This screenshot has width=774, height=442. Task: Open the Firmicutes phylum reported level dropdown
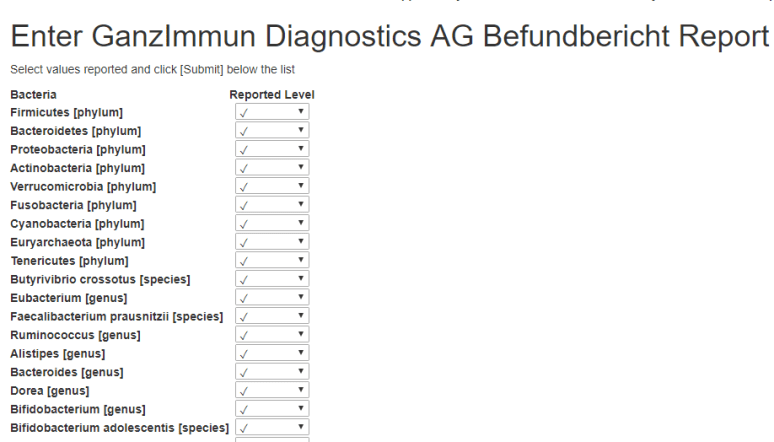(272, 113)
